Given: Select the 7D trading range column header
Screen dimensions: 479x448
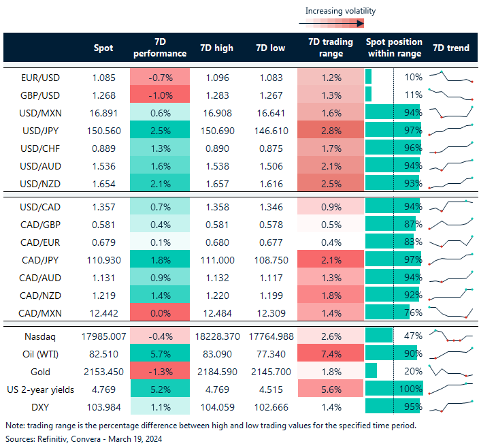Looking at the screenshot, I should point(330,48).
